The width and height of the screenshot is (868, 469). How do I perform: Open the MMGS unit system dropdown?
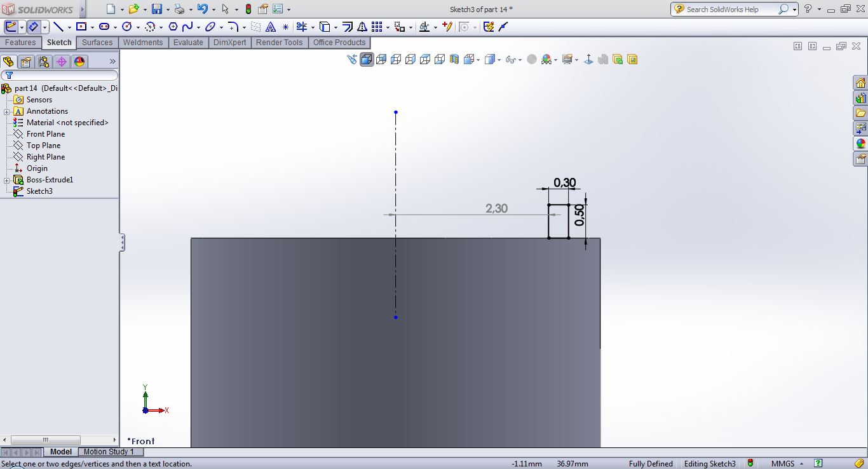[787, 464]
